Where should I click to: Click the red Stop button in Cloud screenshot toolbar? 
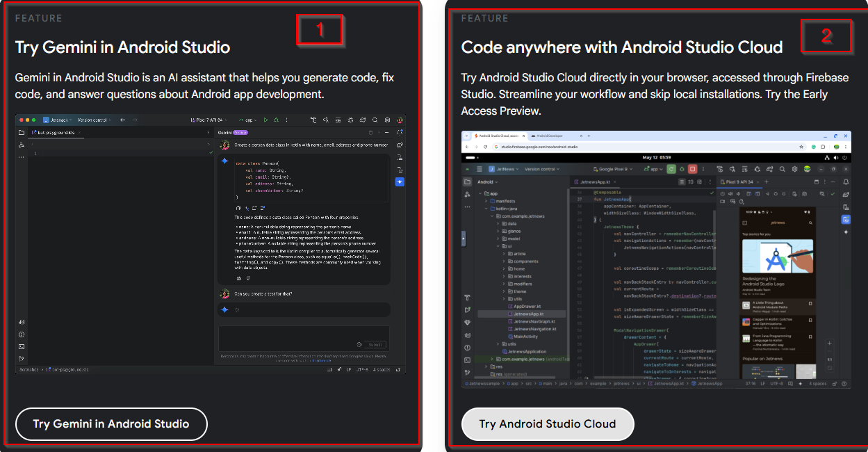click(x=692, y=169)
